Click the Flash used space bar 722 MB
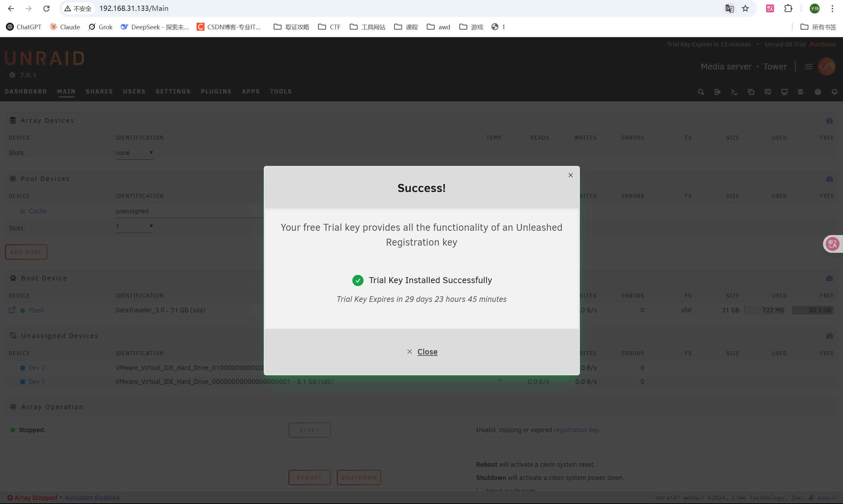Screen dimensions: 843x504 pos(765,310)
